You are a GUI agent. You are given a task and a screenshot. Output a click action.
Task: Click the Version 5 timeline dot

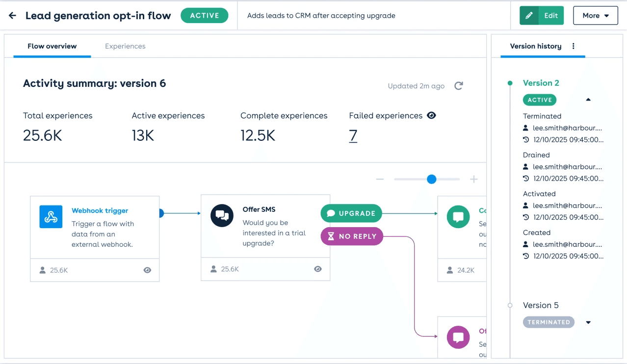(510, 305)
